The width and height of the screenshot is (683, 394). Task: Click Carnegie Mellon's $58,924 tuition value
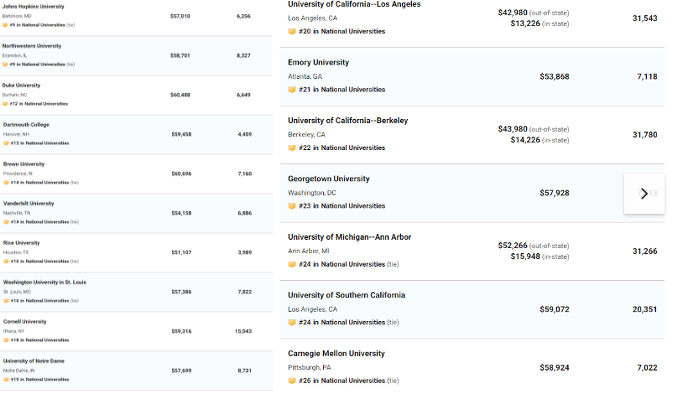pyautogui.click(x=555, y=368)
